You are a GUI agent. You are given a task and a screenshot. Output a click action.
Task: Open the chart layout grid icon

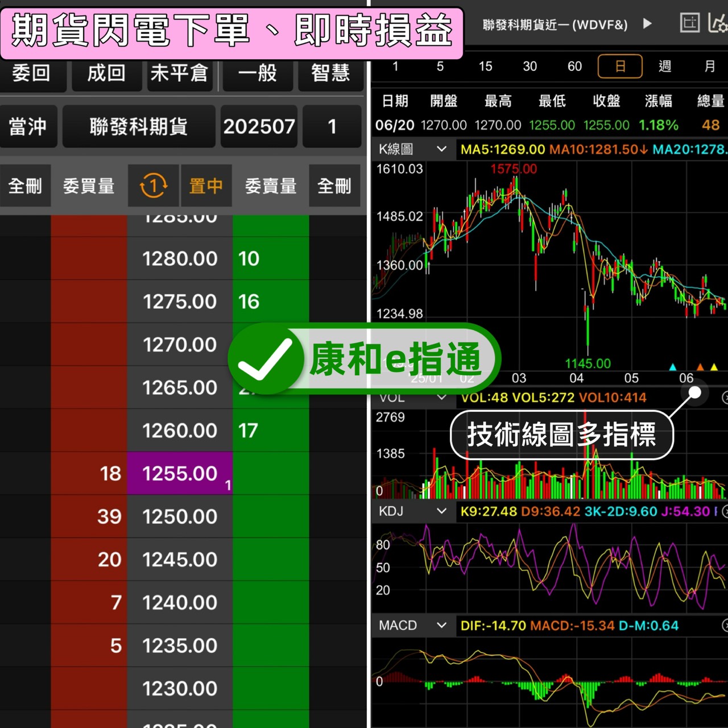click(x=690, y=23)
